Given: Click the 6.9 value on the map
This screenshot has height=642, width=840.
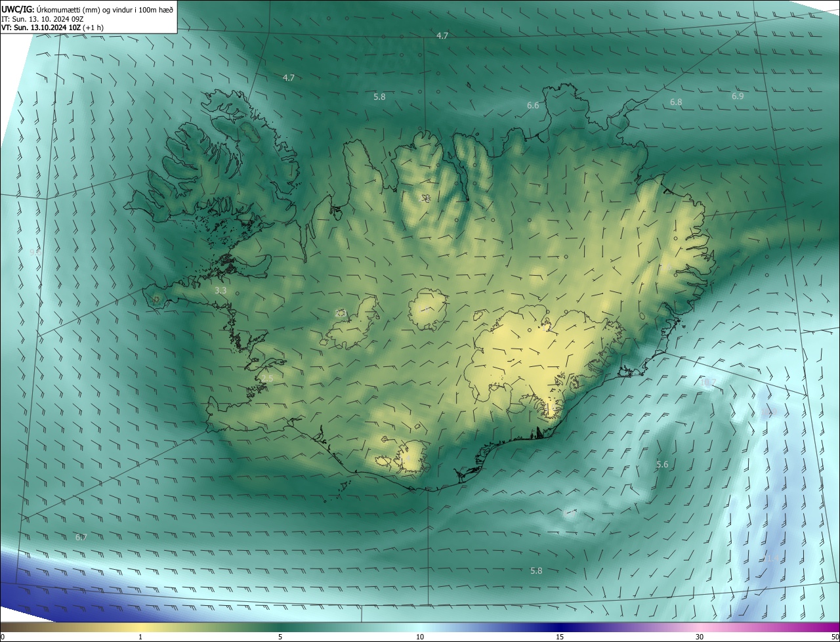Looking at the screenshot, I should pyautogui.click(x=738, y=96).
